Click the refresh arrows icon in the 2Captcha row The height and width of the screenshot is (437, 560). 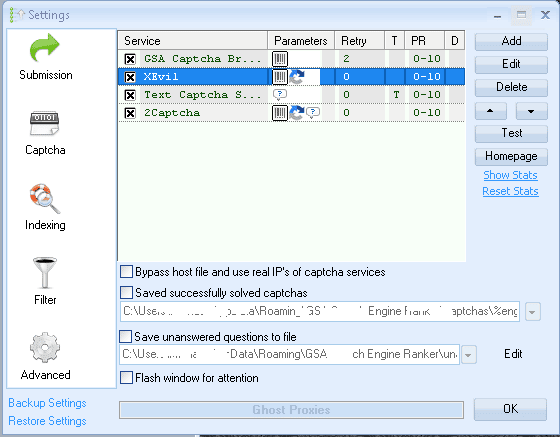click(296, 112)
